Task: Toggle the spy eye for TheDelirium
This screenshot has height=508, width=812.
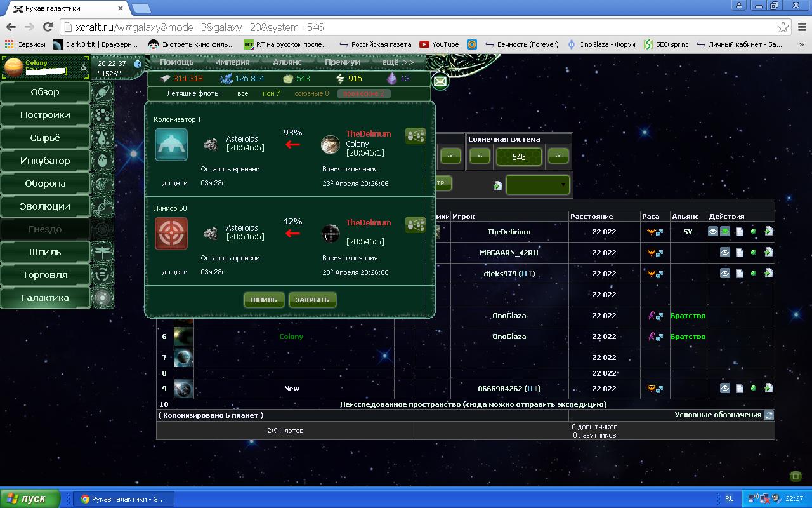Action: [x=713, y=232]
